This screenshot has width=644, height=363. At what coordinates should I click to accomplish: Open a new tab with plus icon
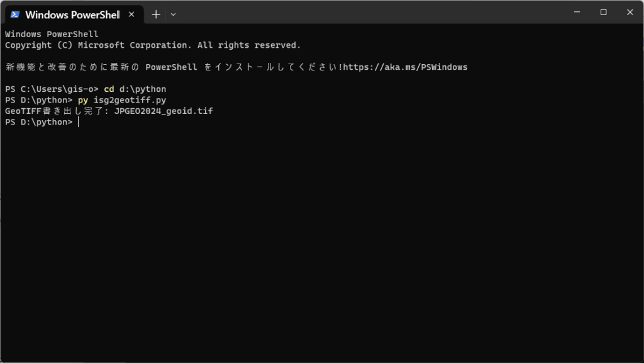[156, 14]
